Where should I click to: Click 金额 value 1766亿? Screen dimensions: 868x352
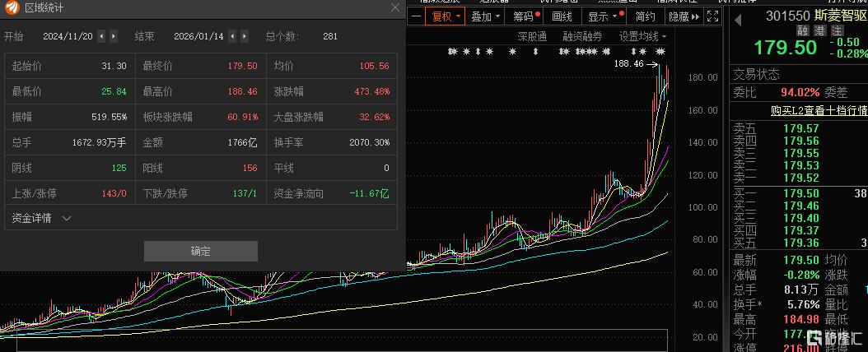(242, 142)
